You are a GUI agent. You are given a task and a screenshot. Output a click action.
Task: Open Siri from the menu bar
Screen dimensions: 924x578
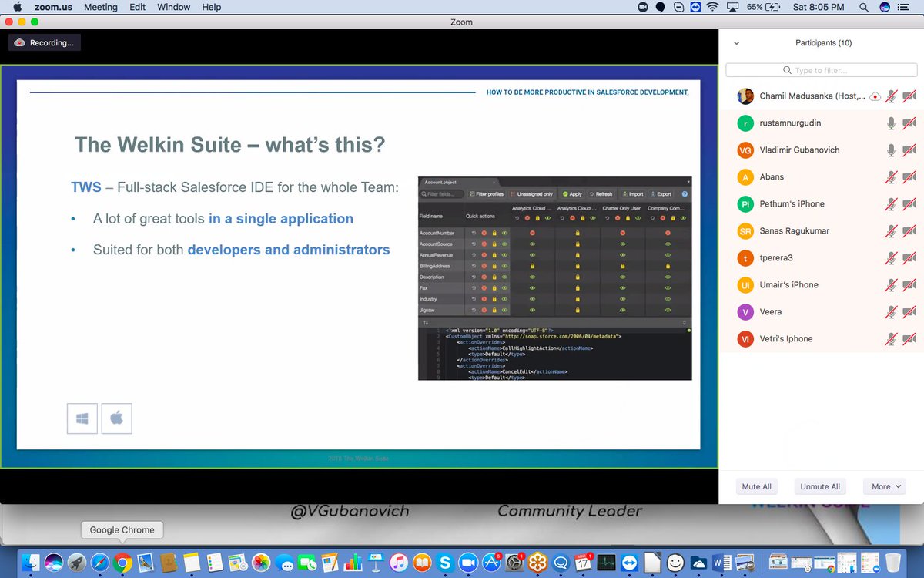point(885,7)
